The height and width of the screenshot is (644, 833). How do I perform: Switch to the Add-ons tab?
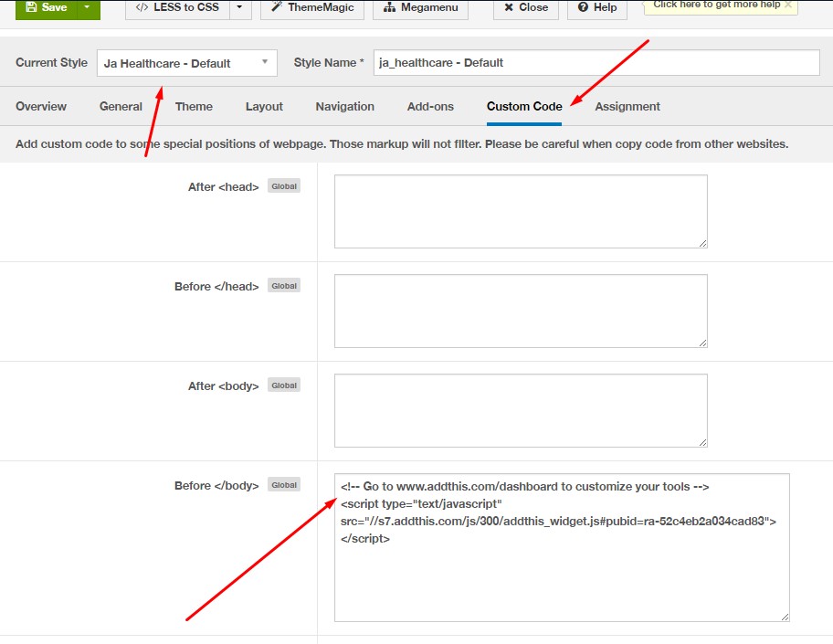pos(430,106)
